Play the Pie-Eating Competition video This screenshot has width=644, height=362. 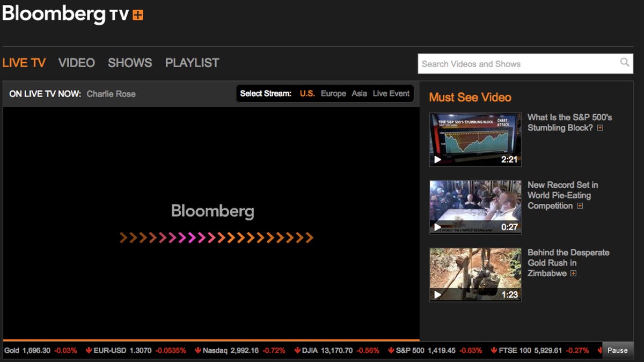(x=475, y=207)
